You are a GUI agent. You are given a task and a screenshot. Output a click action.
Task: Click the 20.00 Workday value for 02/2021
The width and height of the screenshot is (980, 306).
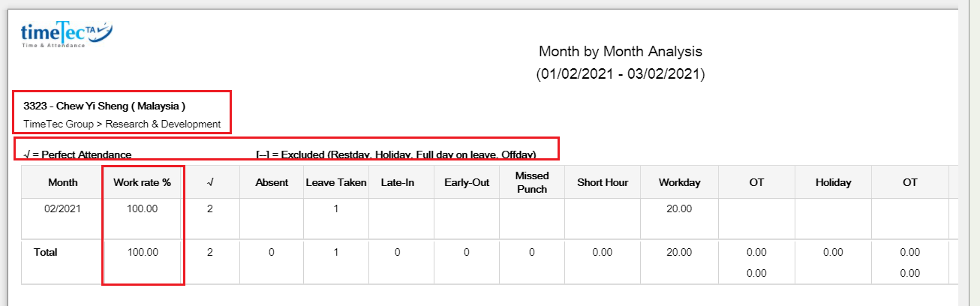(679, 209)
